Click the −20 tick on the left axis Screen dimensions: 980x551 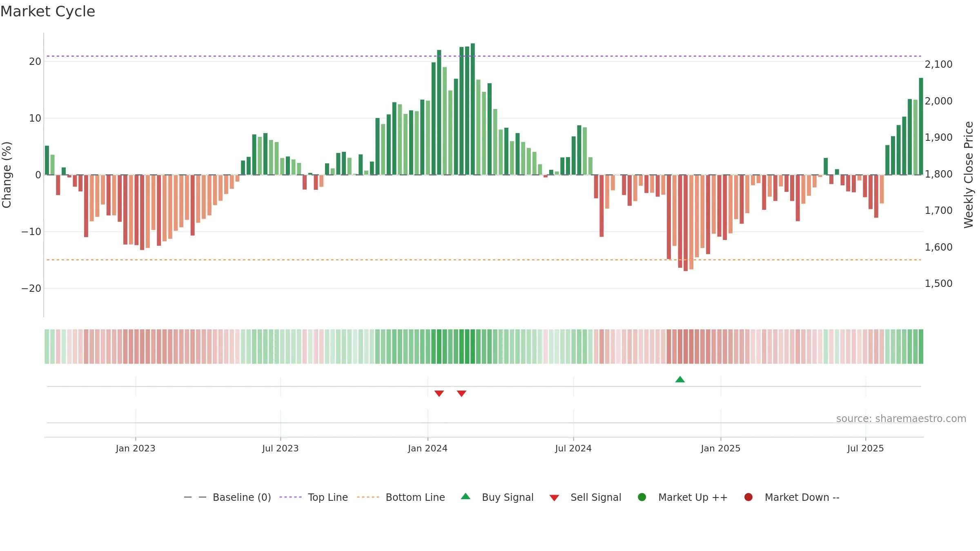pyautogui.click(x=31, y=289)
